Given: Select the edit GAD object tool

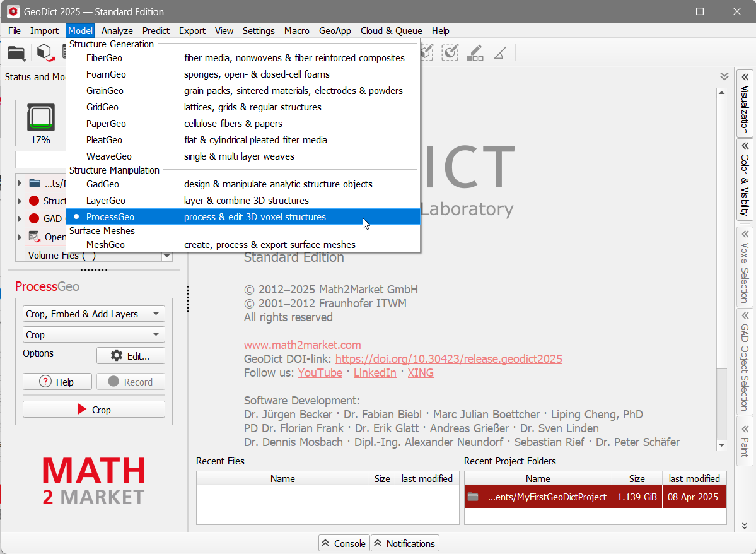Looking at the screenshot, I should pos(450,53).
